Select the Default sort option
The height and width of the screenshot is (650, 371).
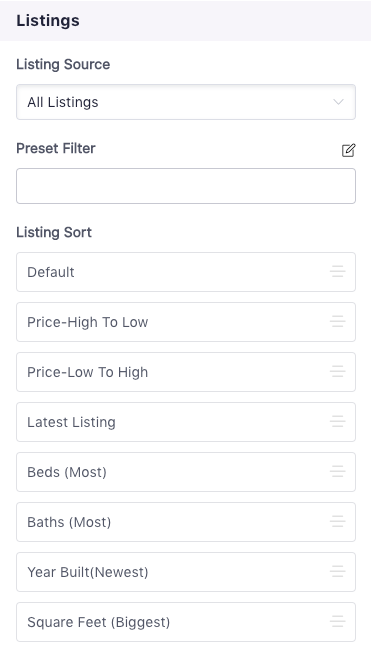click(186, 272)
